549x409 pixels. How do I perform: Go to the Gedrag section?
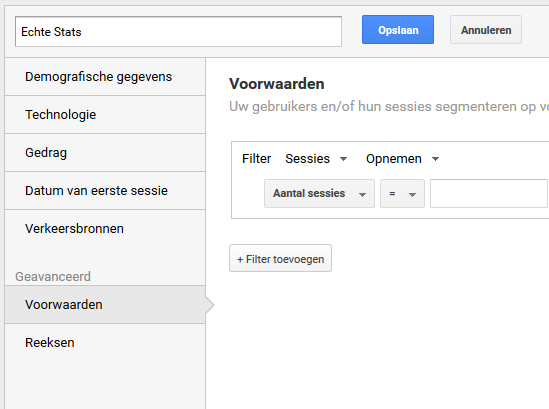[x=105, y=153]
